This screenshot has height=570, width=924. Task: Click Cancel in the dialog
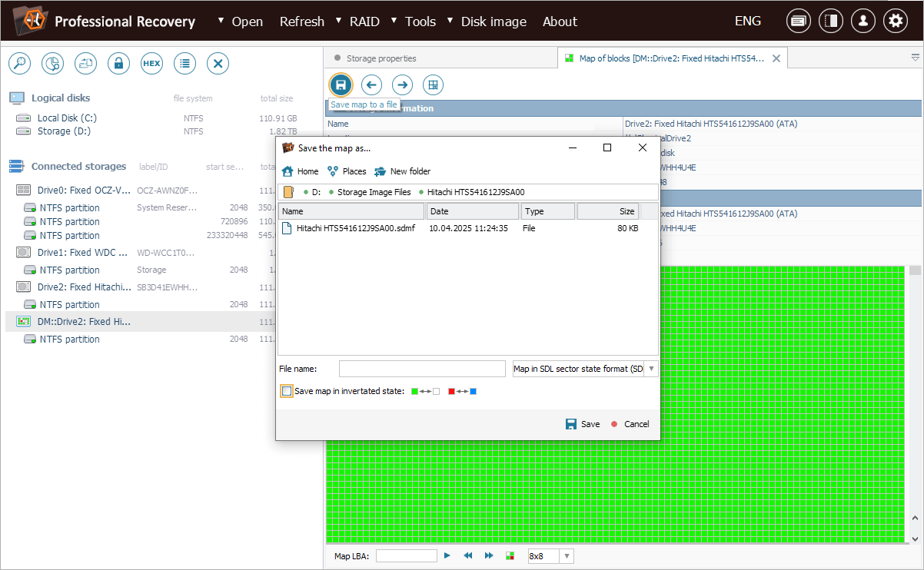[630, 424]
